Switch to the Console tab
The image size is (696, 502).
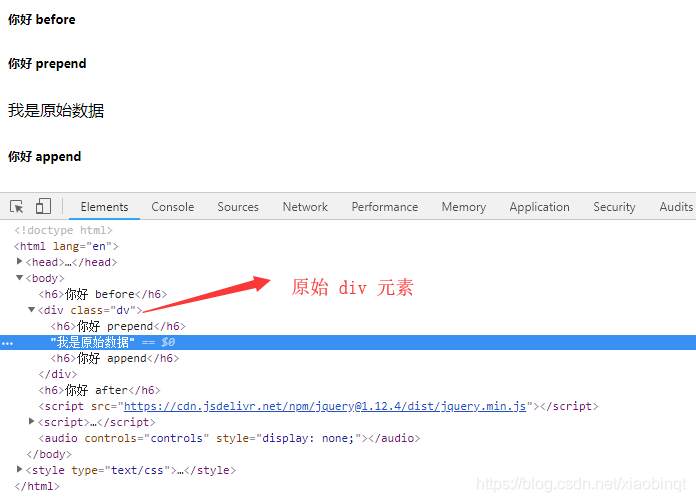(173, 207)
